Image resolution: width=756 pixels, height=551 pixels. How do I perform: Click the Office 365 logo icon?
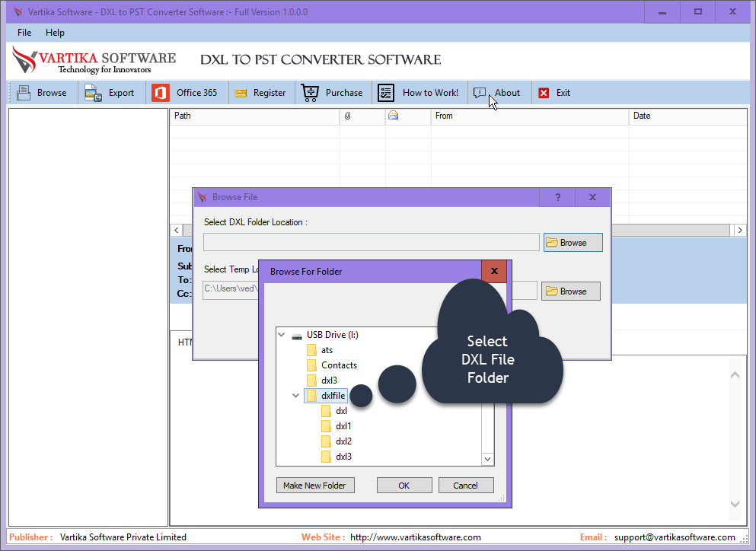[161, 93]
